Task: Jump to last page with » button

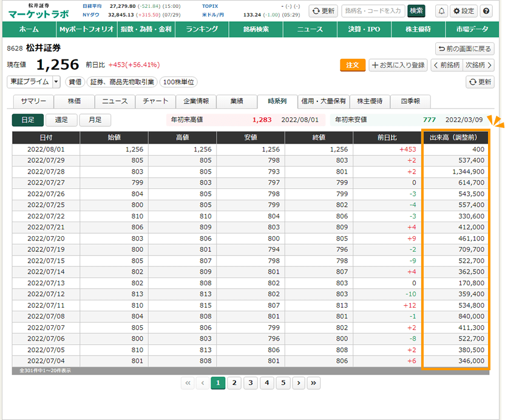Action: click(x=313, y=383)
